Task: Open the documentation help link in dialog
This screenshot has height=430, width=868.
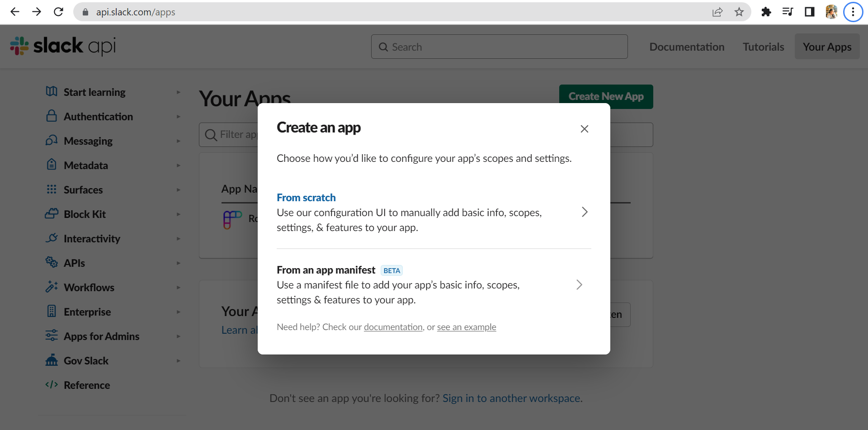Action: click(x=393, y=327)
